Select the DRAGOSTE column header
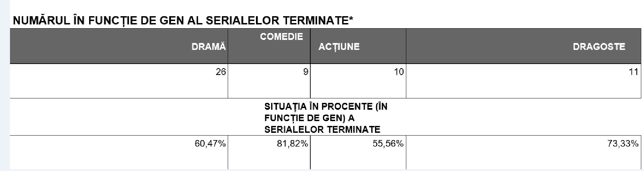Image resolution: width=644 pixels, height=171 pixels. (x=599, y=47)
